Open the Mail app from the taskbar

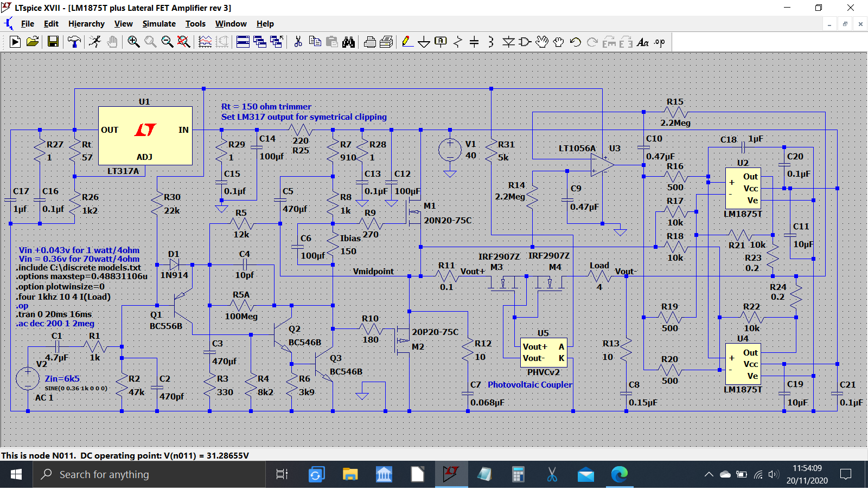[585, 475]
